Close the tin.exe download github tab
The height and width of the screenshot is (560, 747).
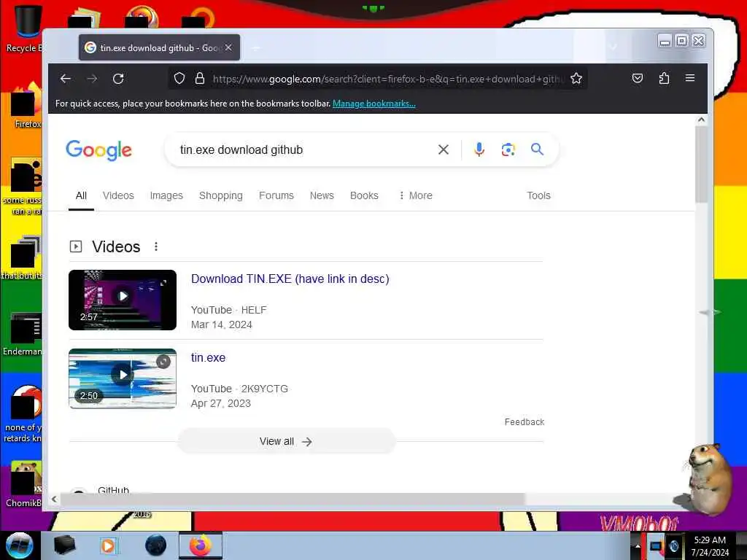(228, 47)
